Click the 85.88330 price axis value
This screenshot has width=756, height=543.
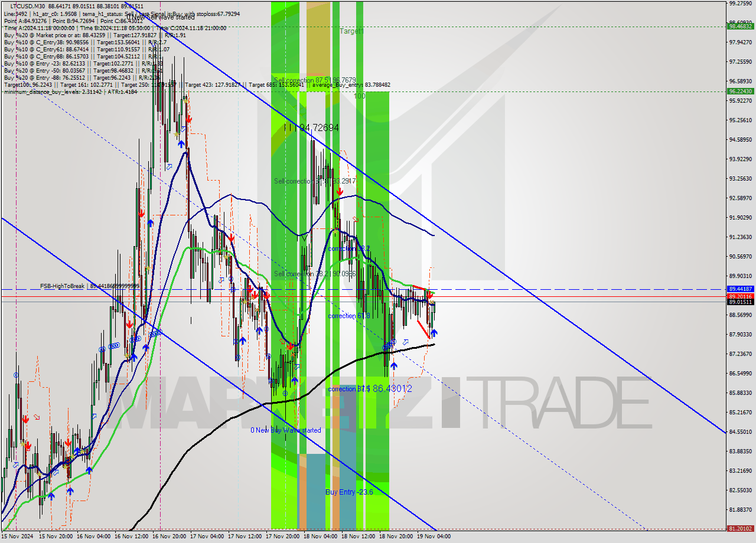[741, 392]
